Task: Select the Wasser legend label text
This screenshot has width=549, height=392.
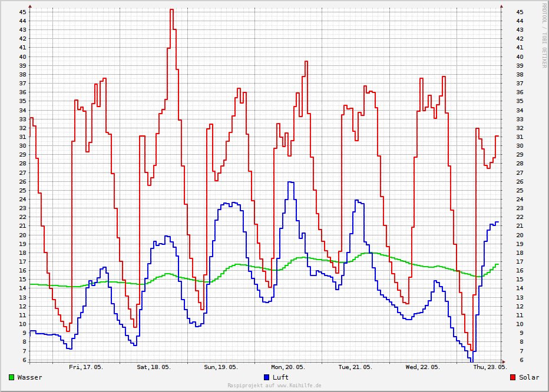Action: [x=29, y=377]
